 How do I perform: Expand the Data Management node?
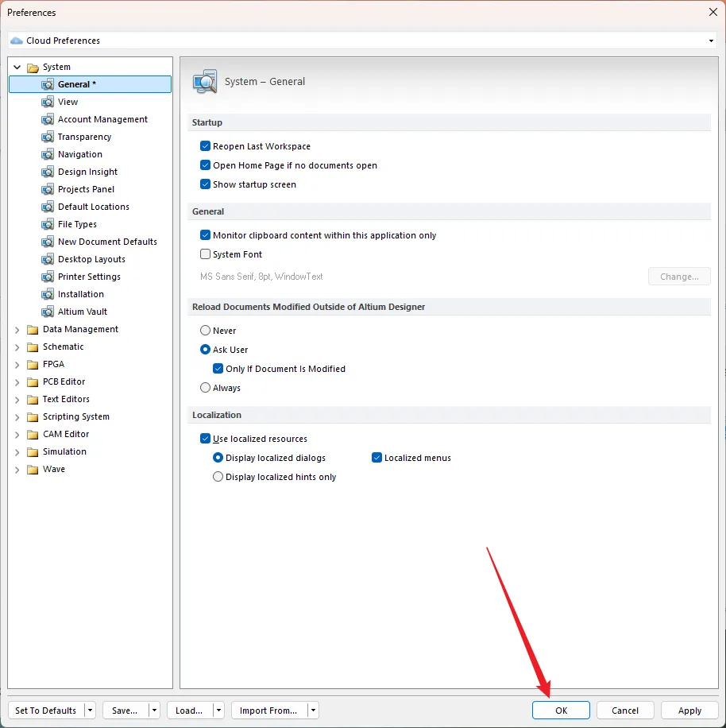coord(17,330)
